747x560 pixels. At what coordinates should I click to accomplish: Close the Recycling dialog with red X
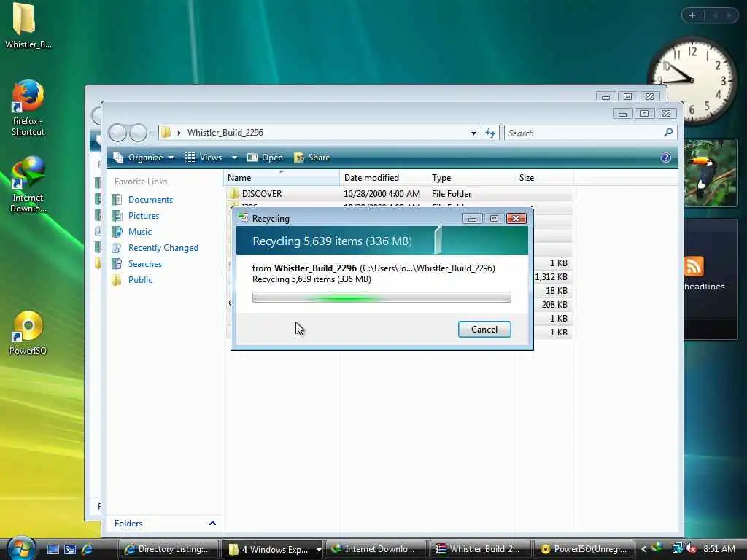516,219
